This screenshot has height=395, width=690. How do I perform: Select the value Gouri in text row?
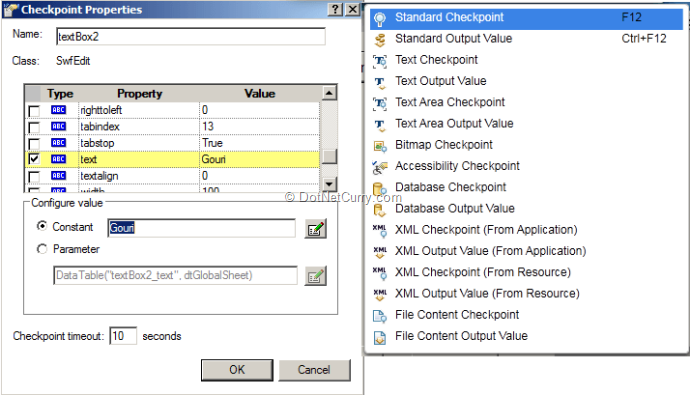[213, 159]
